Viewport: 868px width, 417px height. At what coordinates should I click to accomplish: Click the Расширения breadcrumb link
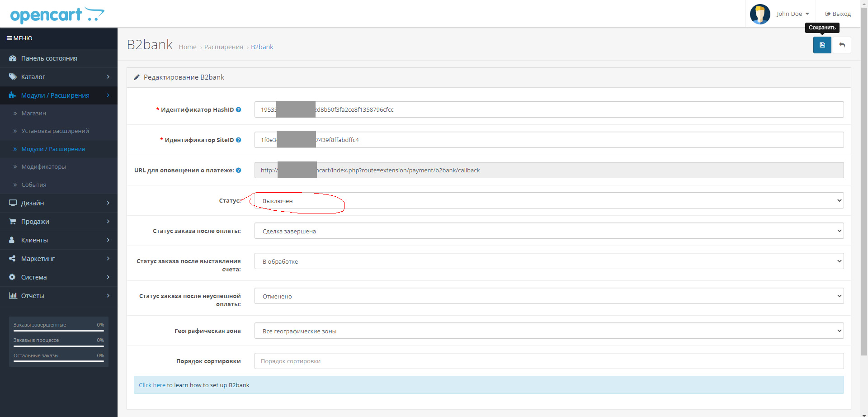pyautogui.click(x=223, y=47)
